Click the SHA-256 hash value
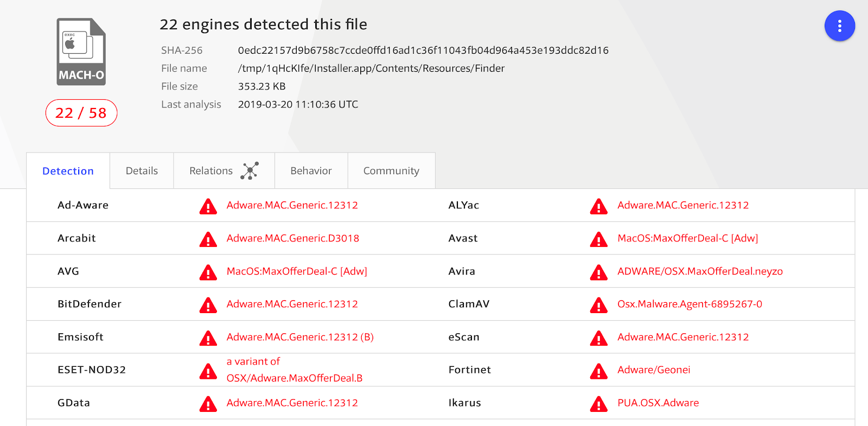The image size is (868, 426). [423, 50]
